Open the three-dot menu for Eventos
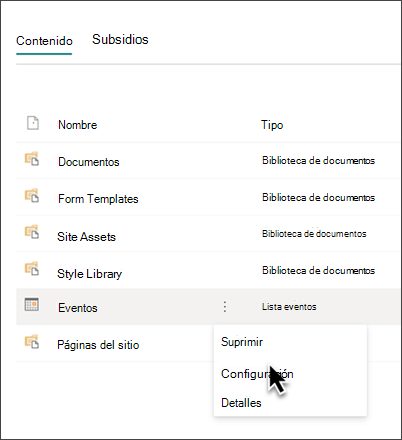The height and width of the screenshot is (440, 402). (x=225, y=307)
